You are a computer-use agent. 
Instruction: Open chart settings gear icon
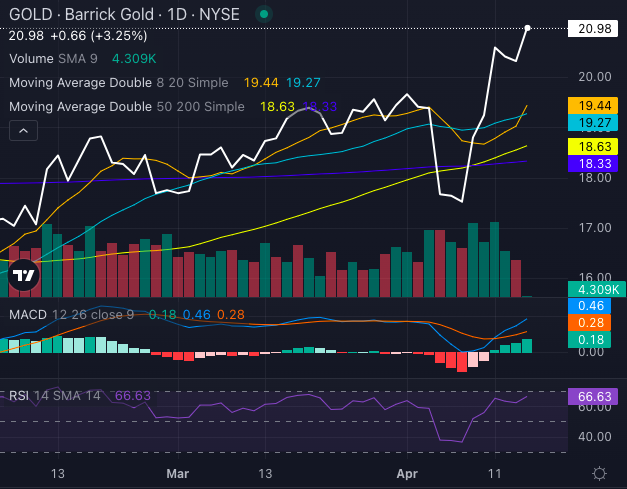coord(598,473)
